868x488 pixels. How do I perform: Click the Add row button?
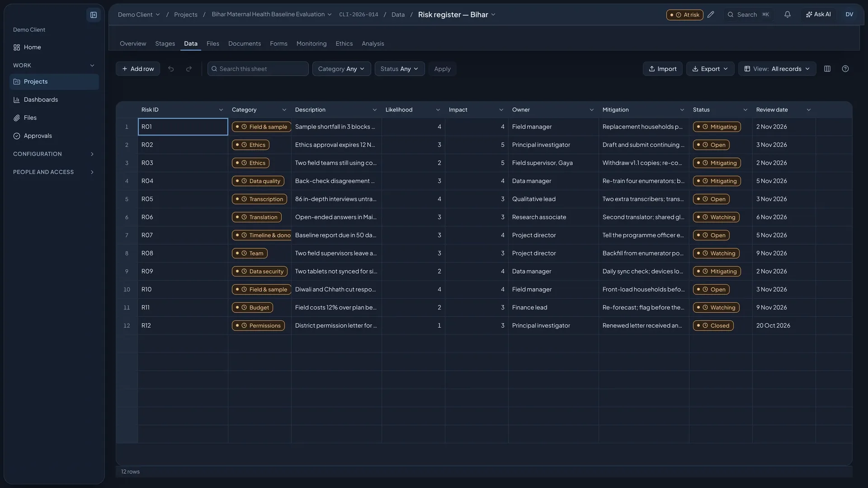[138, 69]
